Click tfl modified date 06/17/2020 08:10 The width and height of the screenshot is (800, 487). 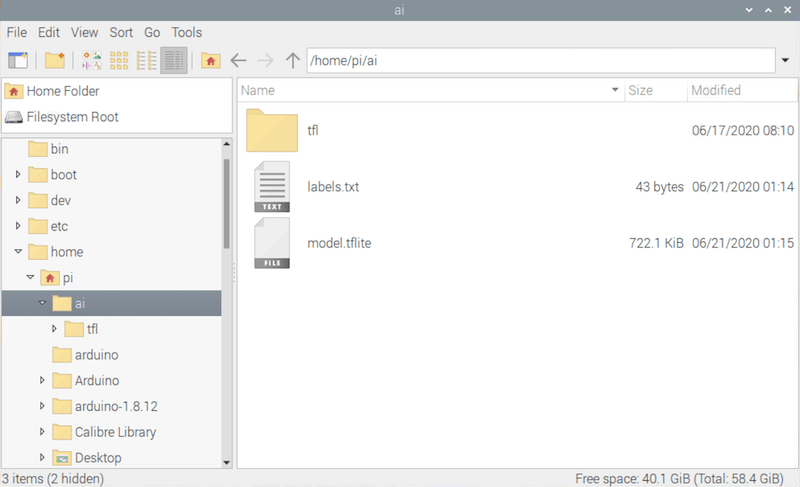pos(743,131)
